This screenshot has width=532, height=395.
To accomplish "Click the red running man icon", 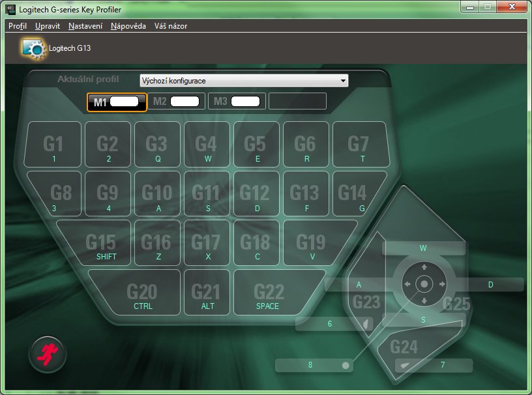I will [47, 354].
